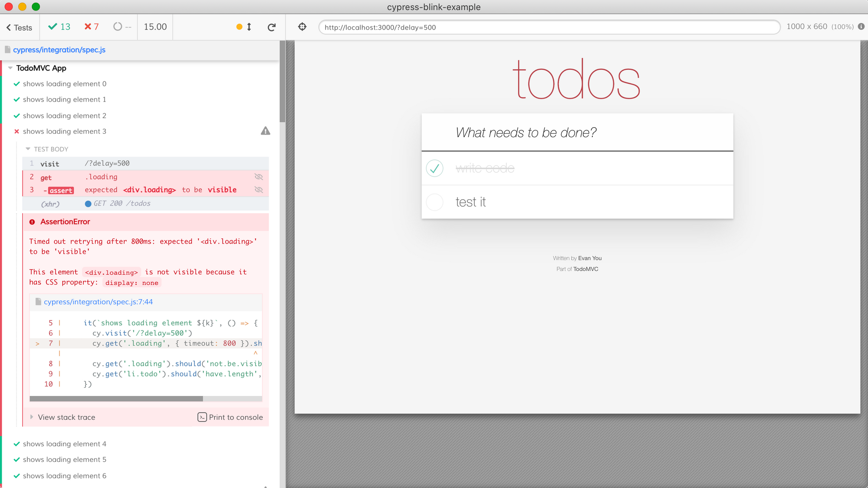Collapse the TEST BODY section
The image size is (868, 488).
(28, 149)
